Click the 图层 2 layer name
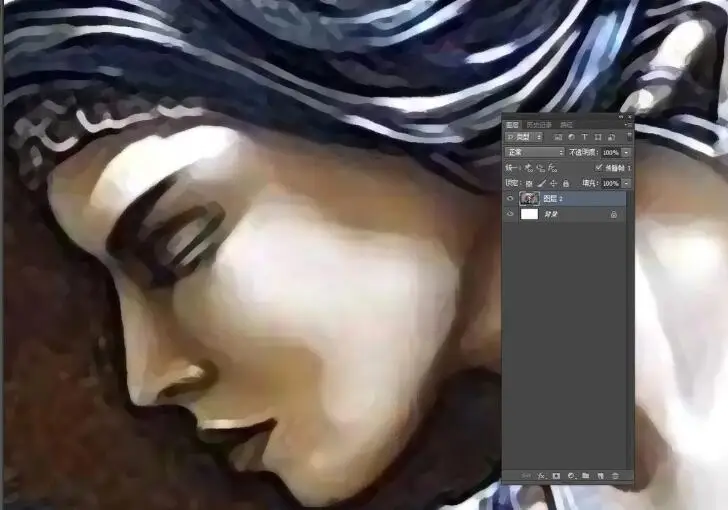Image resolution: width=728 pixels, height=510 pixels. click(x=553, y=199)
